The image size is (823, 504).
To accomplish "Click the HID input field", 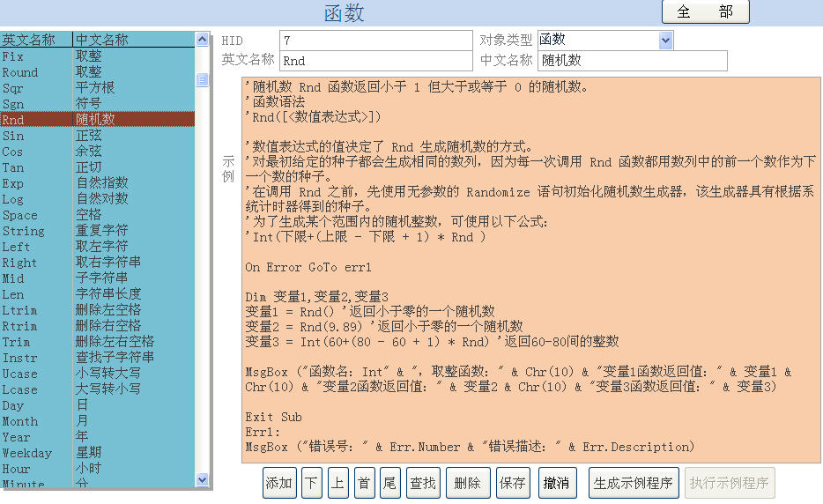I will pyautogui.click(x=375, y=40).
